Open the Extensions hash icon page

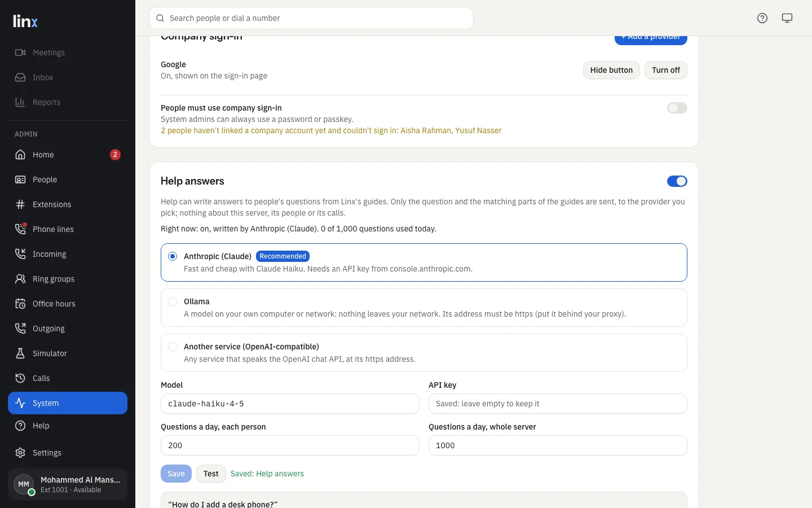(x=20, y=204)
